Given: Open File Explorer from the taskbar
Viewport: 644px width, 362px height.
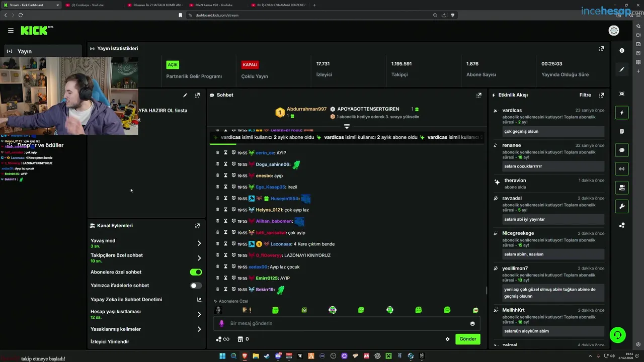Looking at the screenshot, I should [256, 356].
